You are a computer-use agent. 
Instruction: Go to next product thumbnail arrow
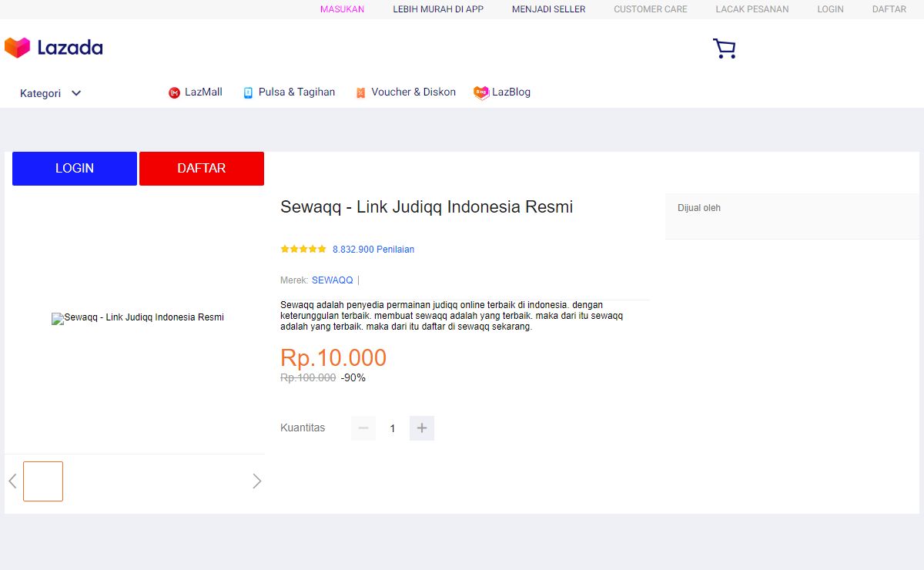(257, 481)
